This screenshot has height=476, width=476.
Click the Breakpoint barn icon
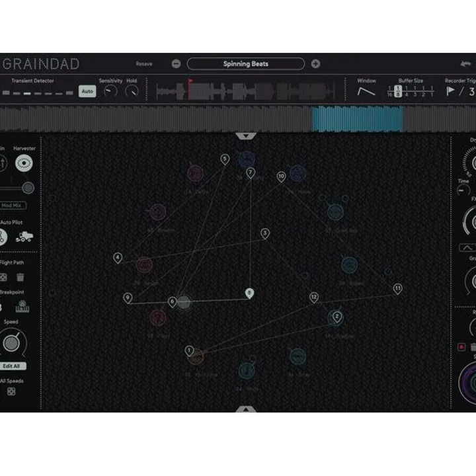click(22, 307)
